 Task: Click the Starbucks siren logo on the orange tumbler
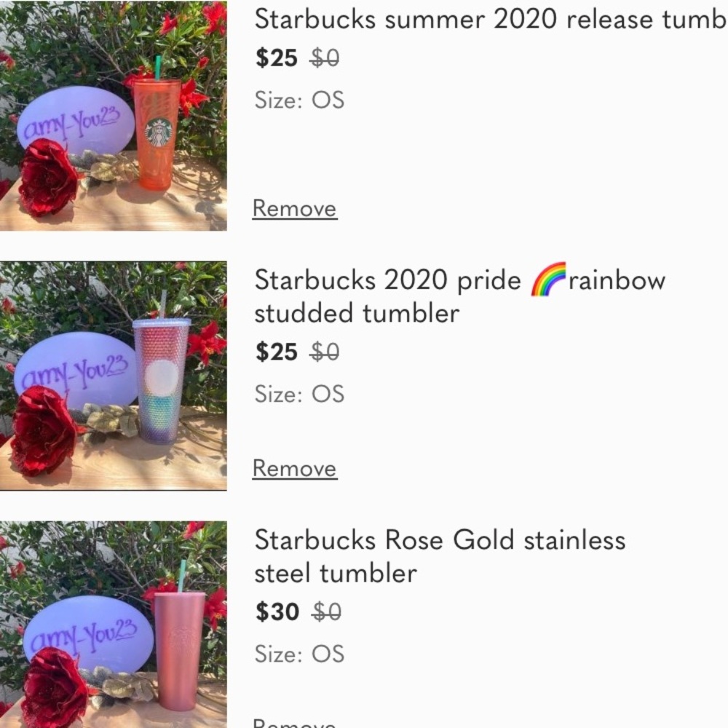pos(158,132)
